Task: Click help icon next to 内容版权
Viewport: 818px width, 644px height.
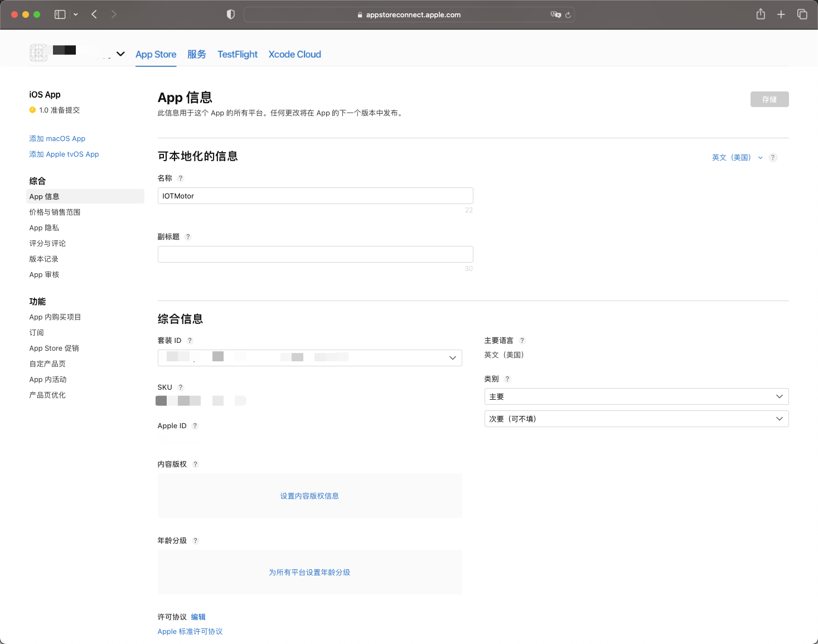Action: coord(196,464)
